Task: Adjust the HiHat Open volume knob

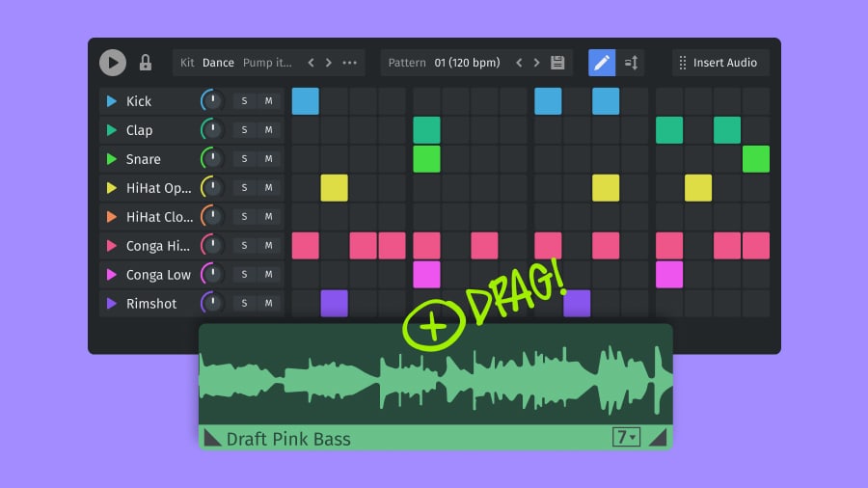Action: 211,188
